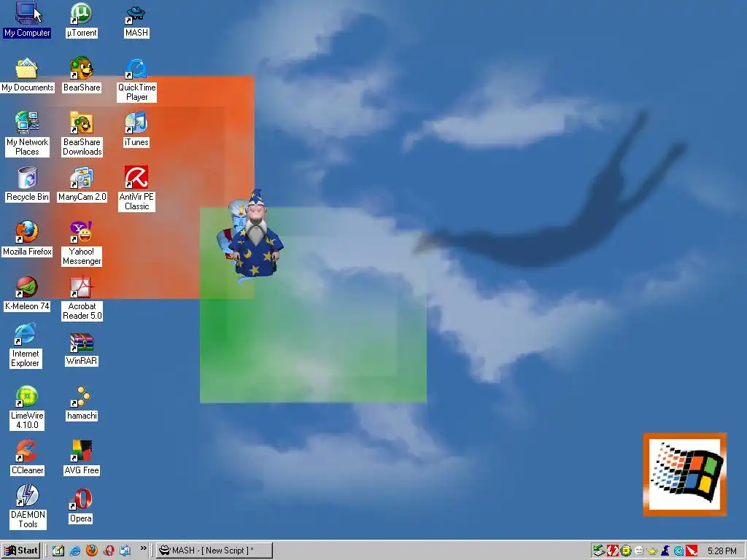Select the DAEMON Tools desktop shortcut
Screen dimensions: 747x560
(28, 507)
